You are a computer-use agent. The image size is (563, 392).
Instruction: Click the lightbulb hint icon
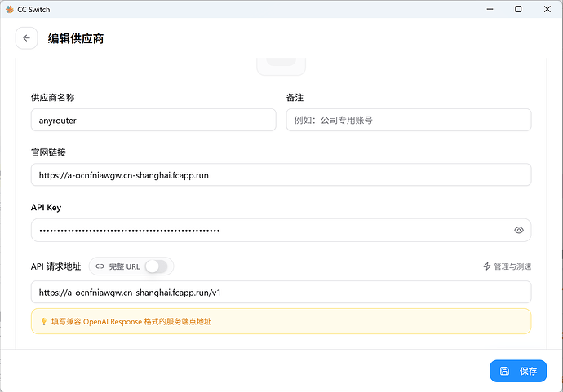44,321
